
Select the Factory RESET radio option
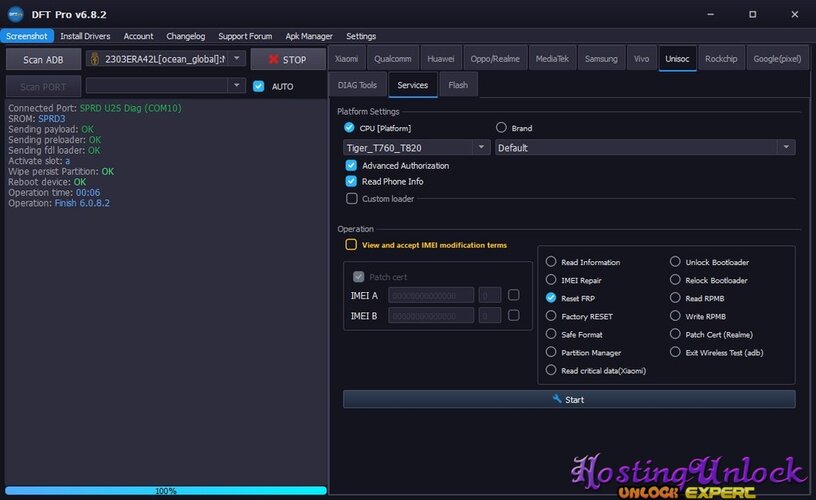(551, 316)
